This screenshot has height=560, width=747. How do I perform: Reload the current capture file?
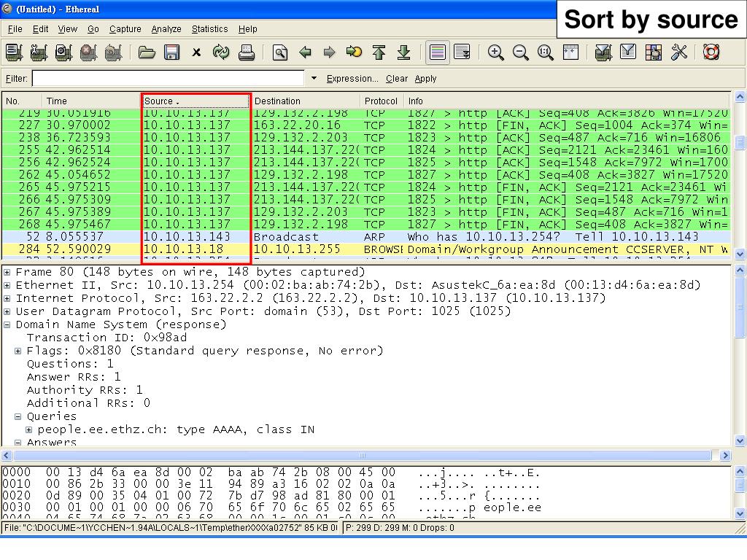point(221,52)
